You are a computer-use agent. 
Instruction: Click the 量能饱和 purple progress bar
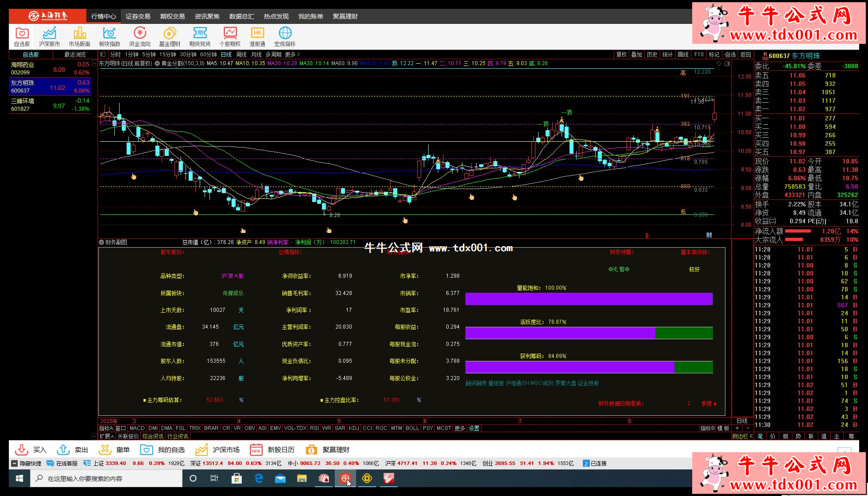click(589, 299)
